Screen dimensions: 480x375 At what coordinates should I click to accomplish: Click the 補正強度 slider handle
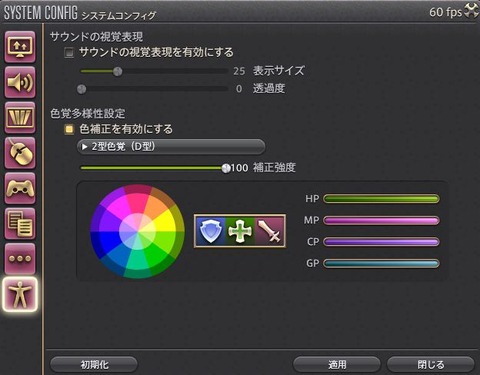226,168
